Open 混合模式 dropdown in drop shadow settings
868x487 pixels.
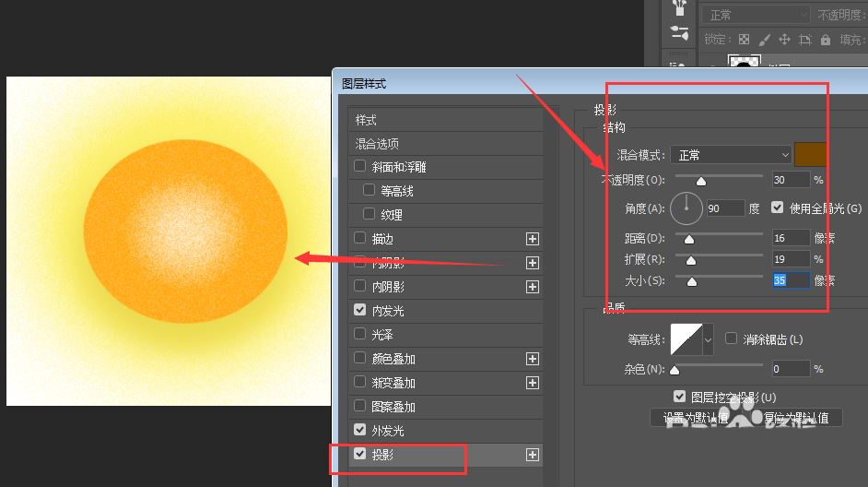[731, 155]
